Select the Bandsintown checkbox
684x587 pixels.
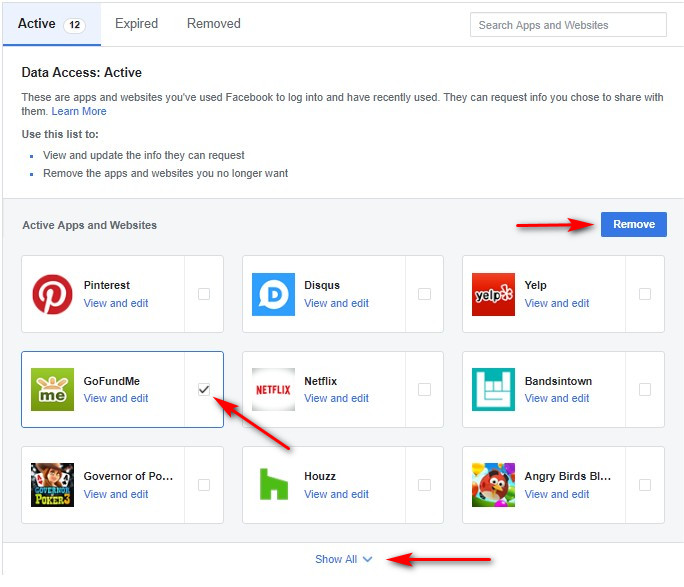pos(645,389)
